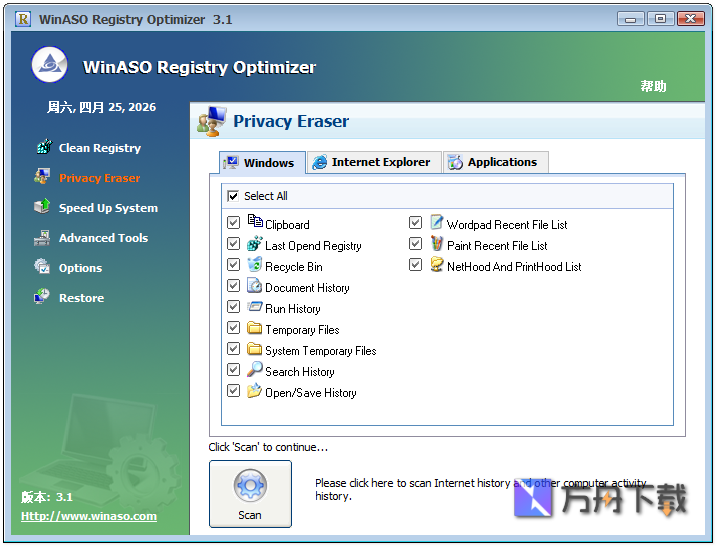
Task: Click the 'Document History' label text
Action: point(307,288)
